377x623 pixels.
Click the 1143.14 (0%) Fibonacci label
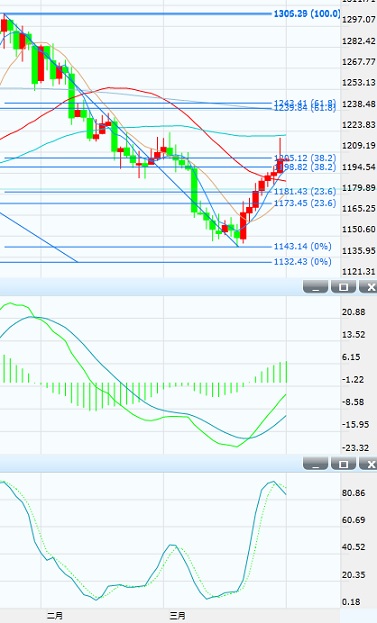(x=302, y=246)
